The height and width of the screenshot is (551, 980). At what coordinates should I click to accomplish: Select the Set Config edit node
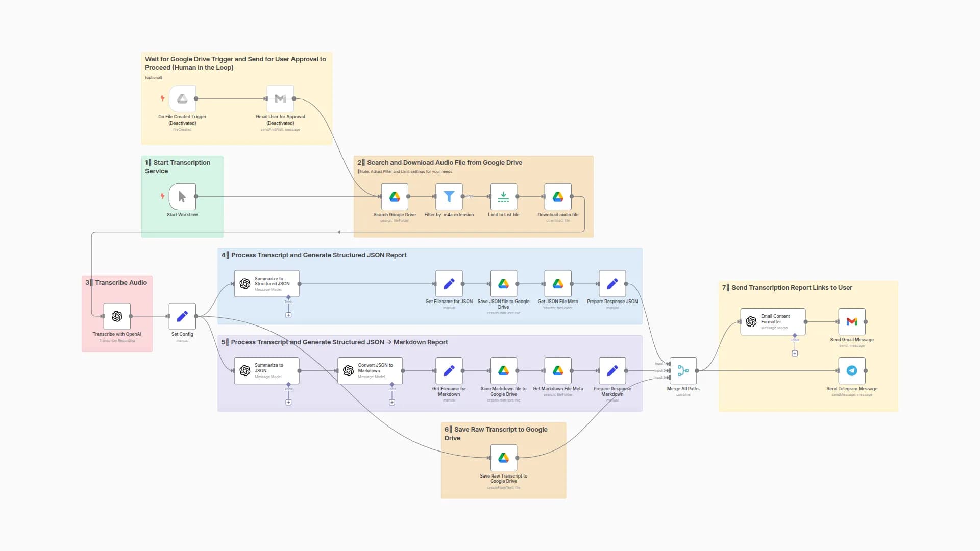click(x=182, y=316)
